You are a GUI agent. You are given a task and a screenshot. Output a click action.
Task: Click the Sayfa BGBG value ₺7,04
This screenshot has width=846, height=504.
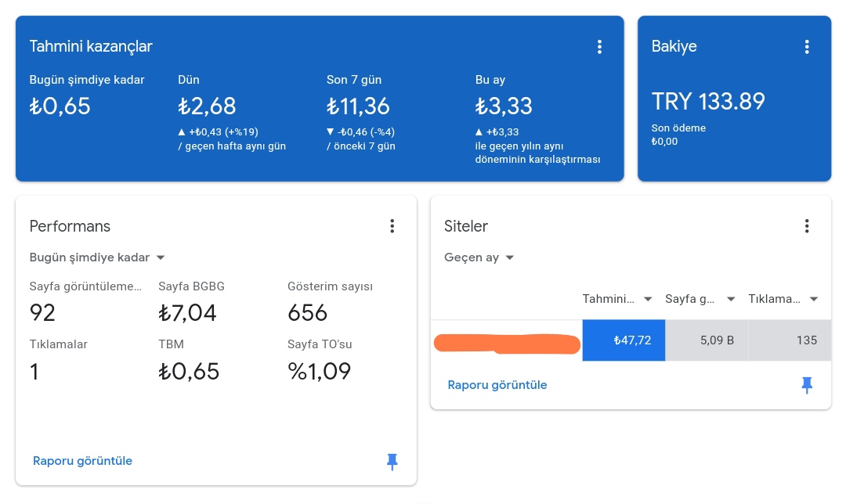[x=187, y=312]
